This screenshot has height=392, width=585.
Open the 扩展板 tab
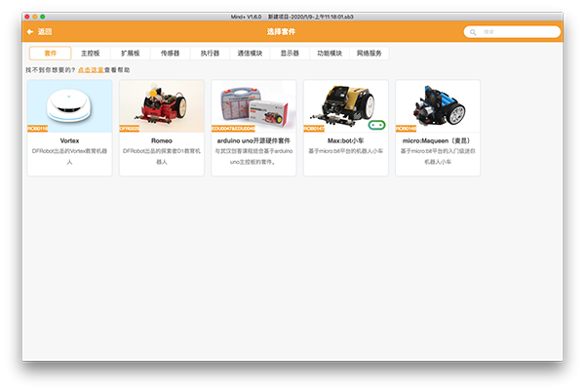(x=131, y=54)
